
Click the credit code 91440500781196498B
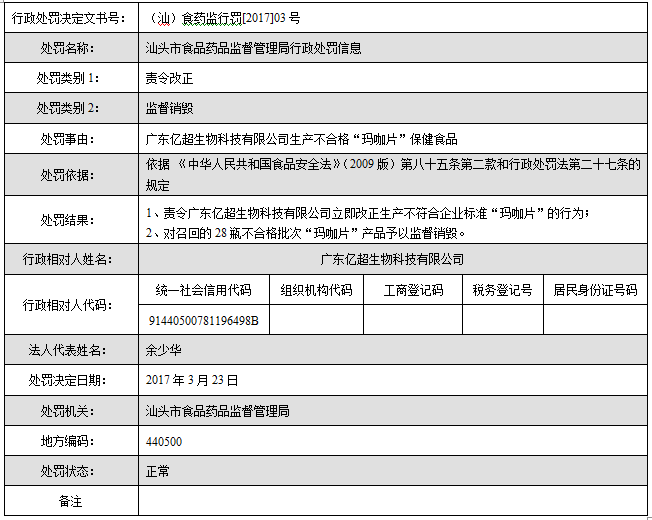[203, 320]
